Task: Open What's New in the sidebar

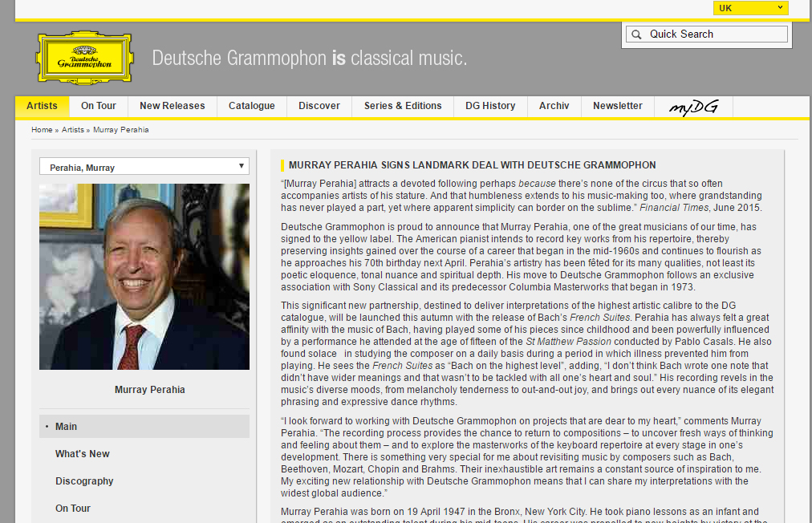Action: (83, 454)
